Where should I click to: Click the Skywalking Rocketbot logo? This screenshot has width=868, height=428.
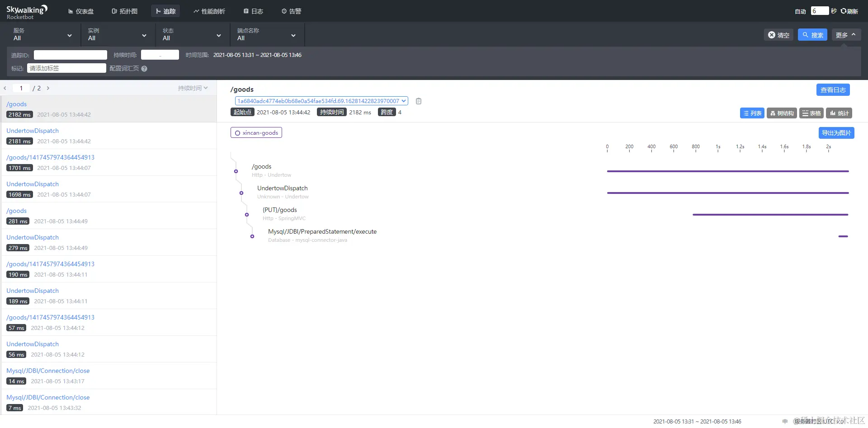(x=27, y=12)
